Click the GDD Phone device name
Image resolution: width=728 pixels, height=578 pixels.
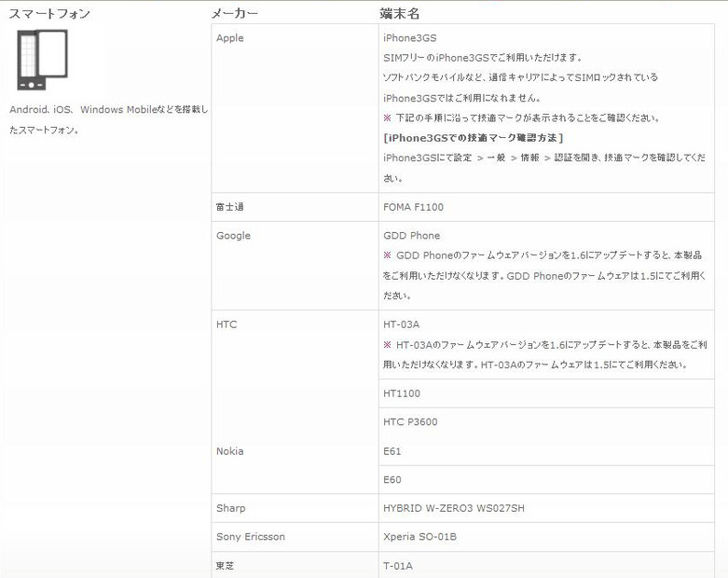click(411, 236)
